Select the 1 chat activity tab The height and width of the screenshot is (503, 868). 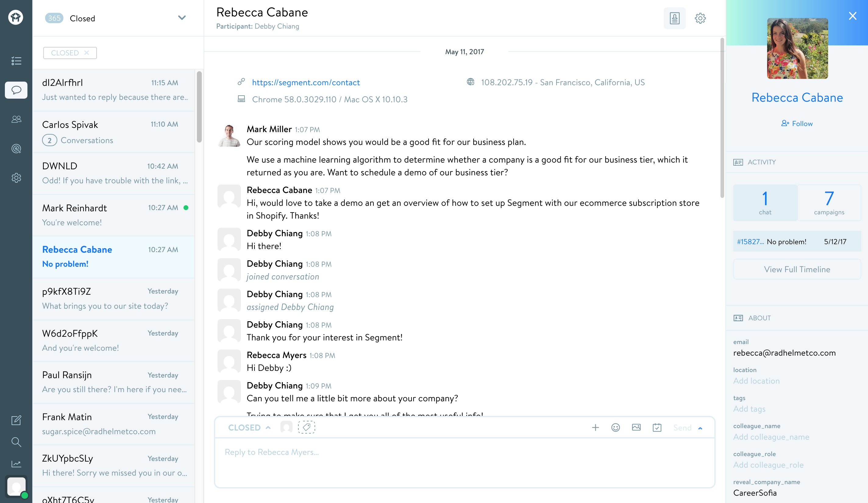click(x=765, y=203)
